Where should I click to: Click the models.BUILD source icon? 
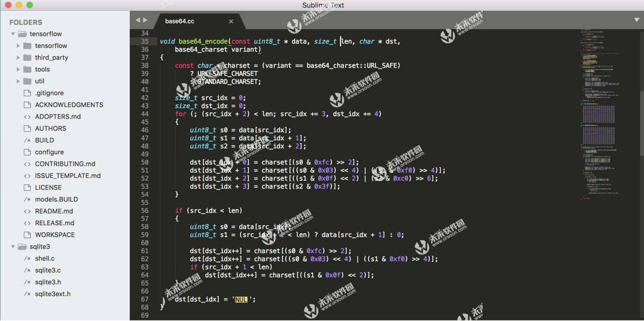27,199
